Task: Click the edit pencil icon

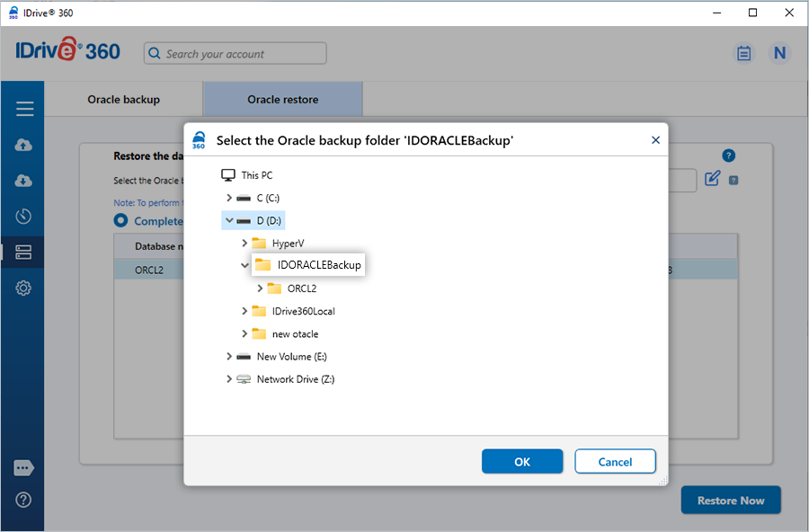Action: (x=712, y=179)
